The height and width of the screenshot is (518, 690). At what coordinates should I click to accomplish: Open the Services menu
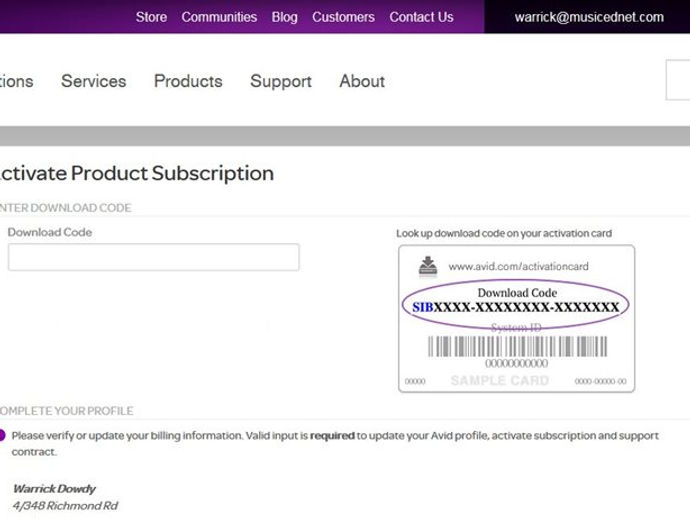[x=94, y=81]
